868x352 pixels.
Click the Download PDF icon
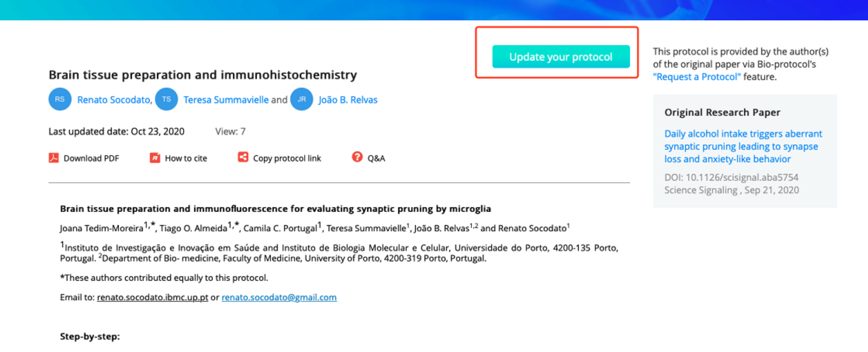[54, 158]
